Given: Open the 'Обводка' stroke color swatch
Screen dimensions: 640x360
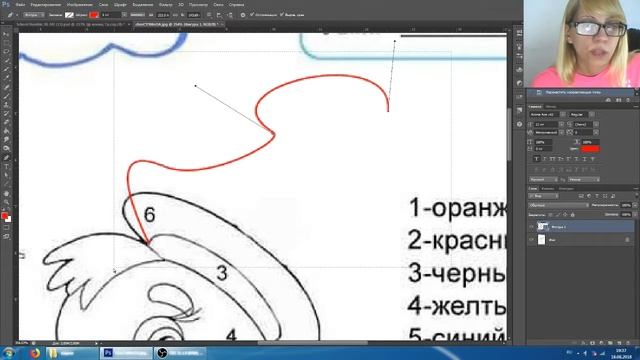Looking at the screenshot, I should [94, 15].
